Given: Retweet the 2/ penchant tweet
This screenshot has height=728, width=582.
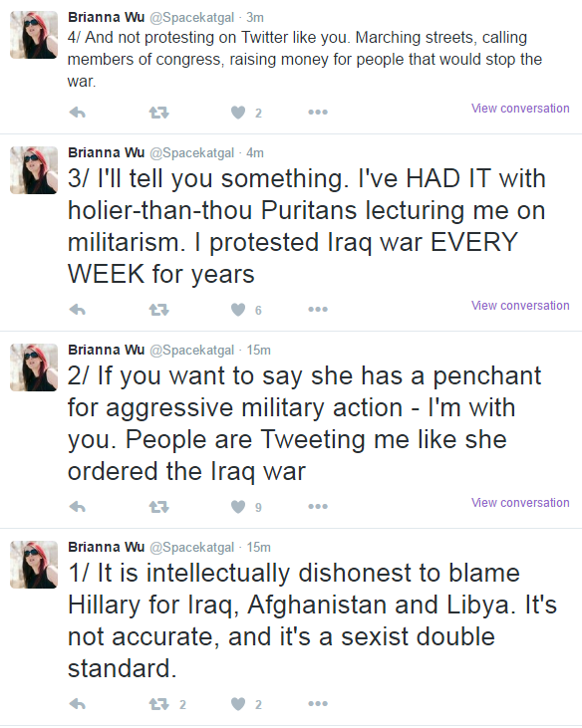Looking at the screenshot, I should 158,507.
